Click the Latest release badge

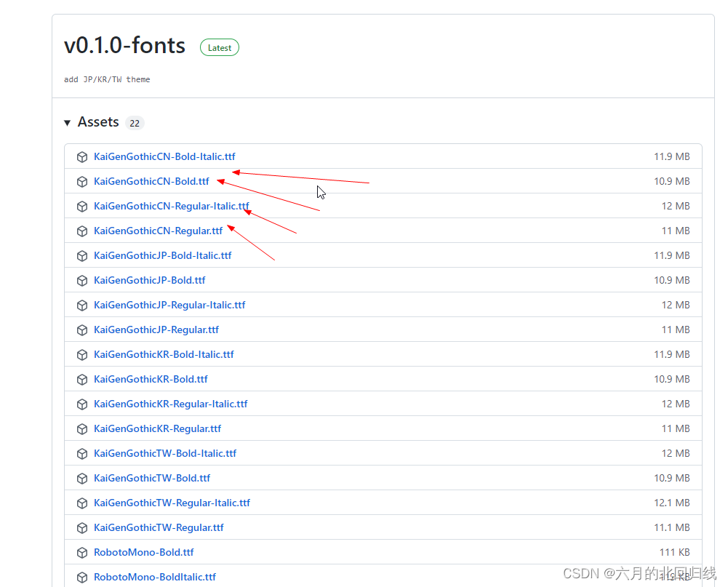coord(220,48)
